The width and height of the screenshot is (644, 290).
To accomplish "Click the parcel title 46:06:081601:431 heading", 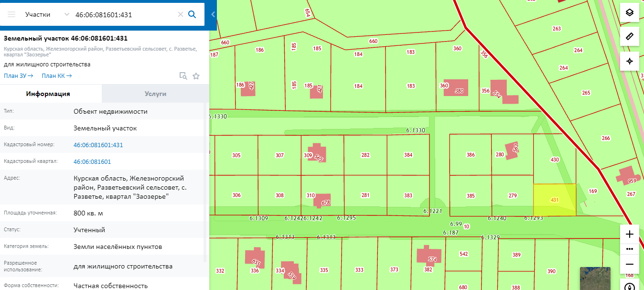I will point(65,38).
